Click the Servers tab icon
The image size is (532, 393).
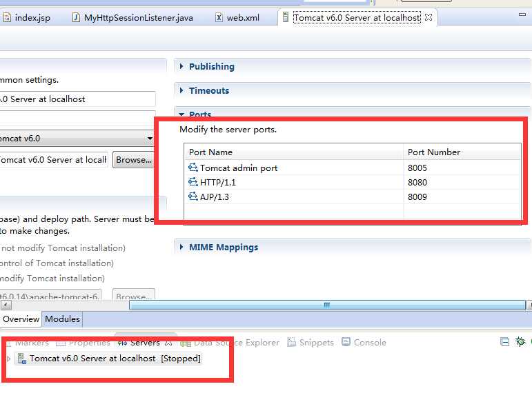click(123, 343)
